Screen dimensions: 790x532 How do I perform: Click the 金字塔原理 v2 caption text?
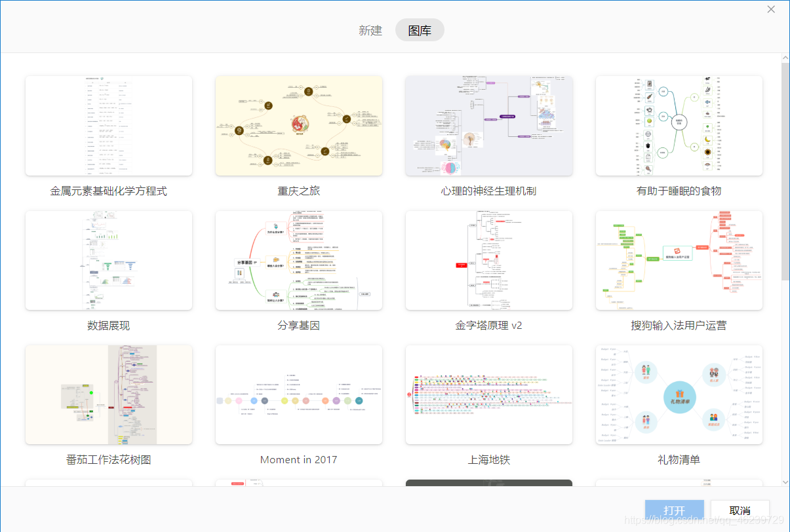click(489, 325)
